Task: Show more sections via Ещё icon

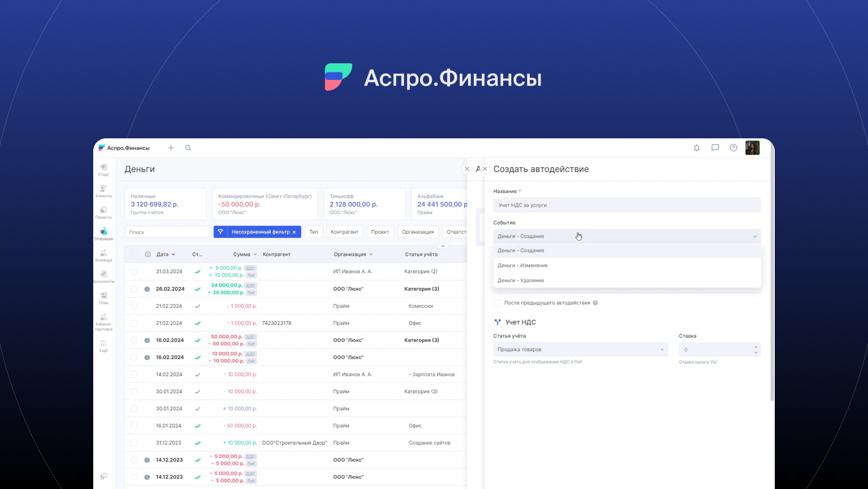Action: pyautogui.click(x=103, y=346)
